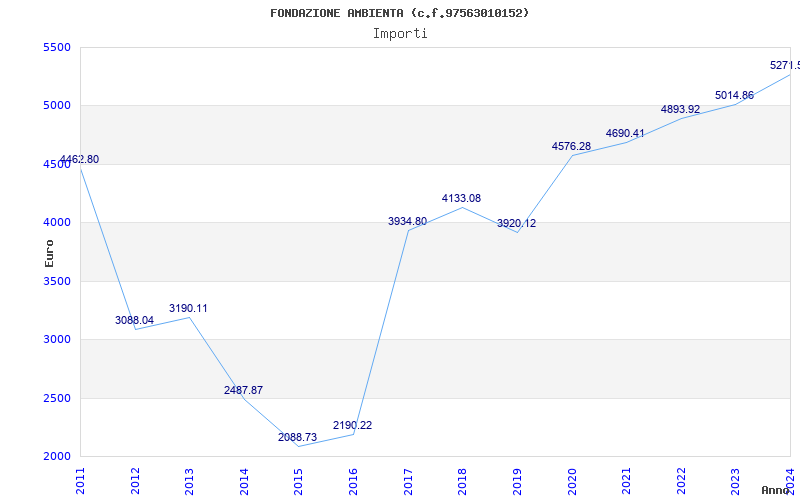Image resolution: width=800 pixels, height=500 pixels.
Task: Click the 3088.04 data point label
Action: (x=134, y=321)
